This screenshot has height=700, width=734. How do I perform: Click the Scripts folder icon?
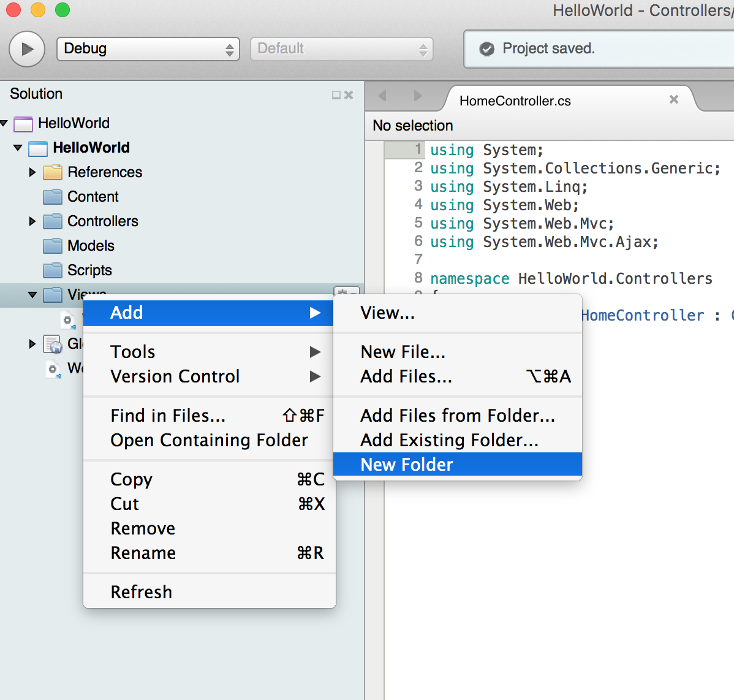(53, 270)
